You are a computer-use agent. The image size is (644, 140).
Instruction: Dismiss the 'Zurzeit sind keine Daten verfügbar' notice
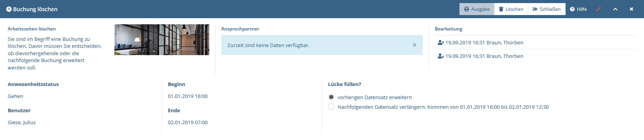415,45
